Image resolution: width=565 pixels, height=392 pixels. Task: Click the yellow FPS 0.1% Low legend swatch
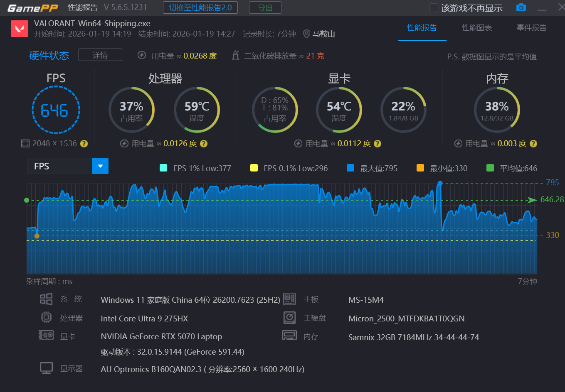tap(254, 168)
